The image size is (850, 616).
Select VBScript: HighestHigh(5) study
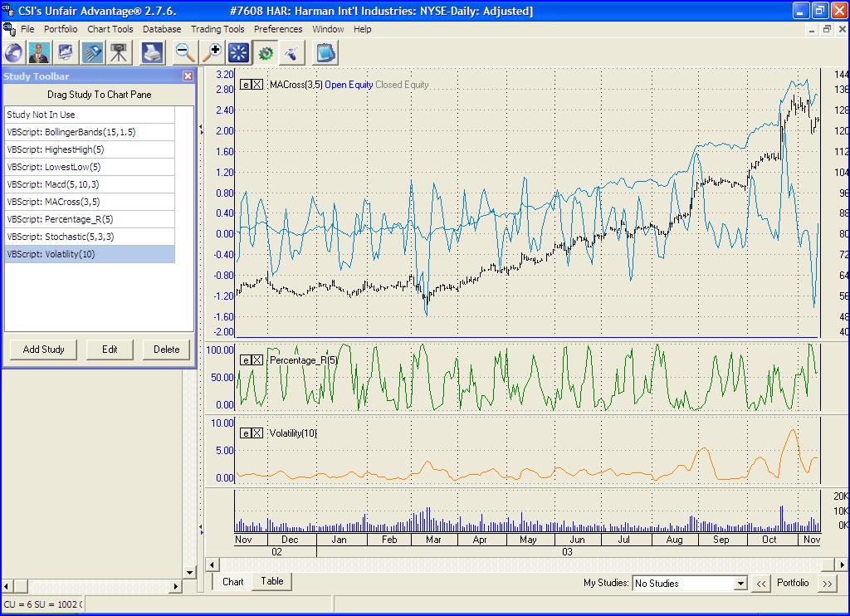pyautogui.click(x=90, y=149)
